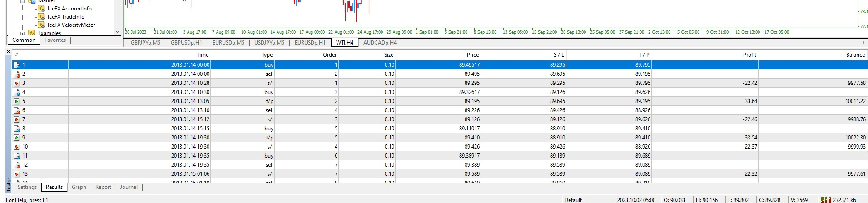Click the chart tabs scroll-left arrow
Screen dimensions: 868x203
pos(863,42)
